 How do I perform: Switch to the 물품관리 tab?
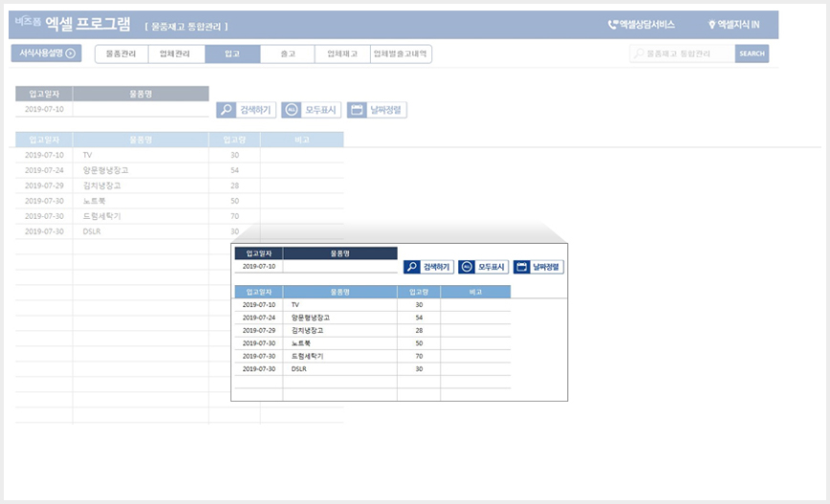click(121, 54)
